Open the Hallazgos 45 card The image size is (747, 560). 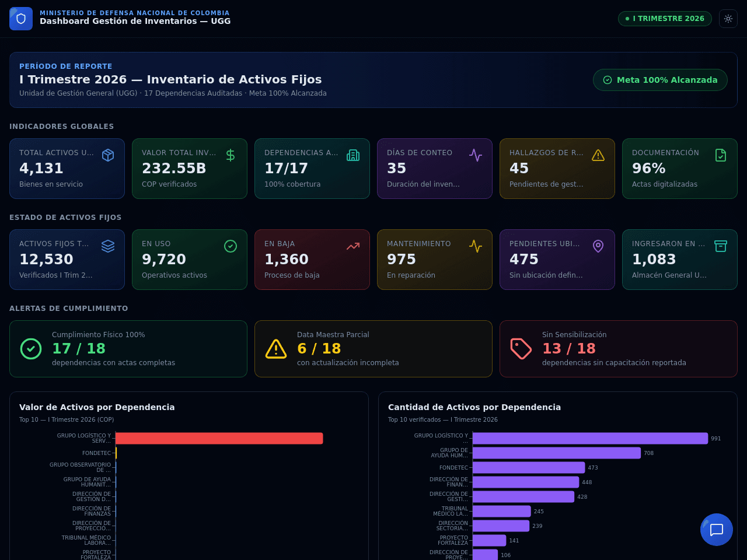click(557, 169)
